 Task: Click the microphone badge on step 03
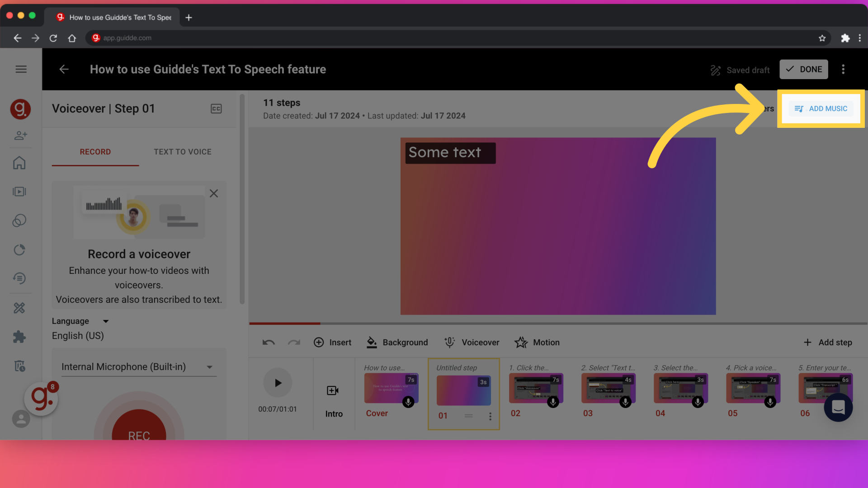pyautogui.click(x=625, y=402)
